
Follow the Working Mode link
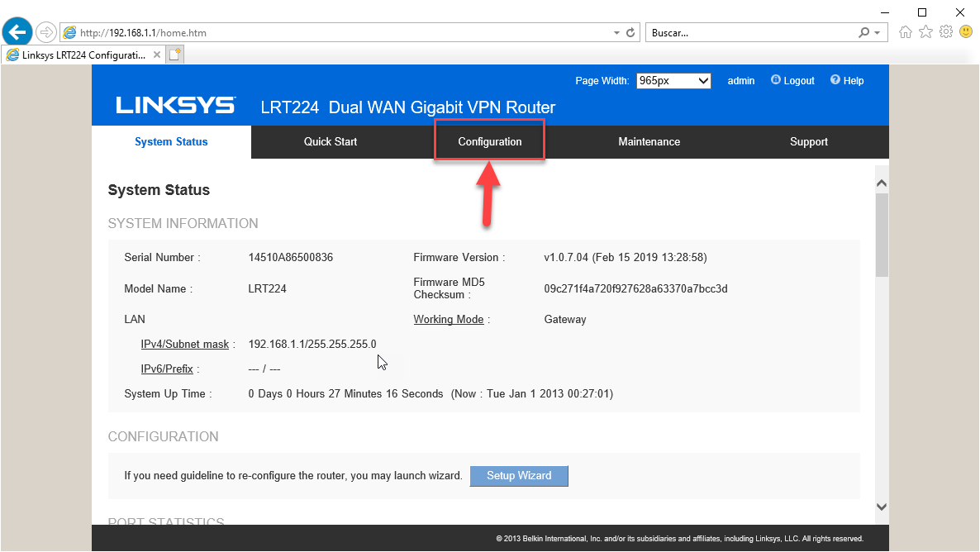449,320
